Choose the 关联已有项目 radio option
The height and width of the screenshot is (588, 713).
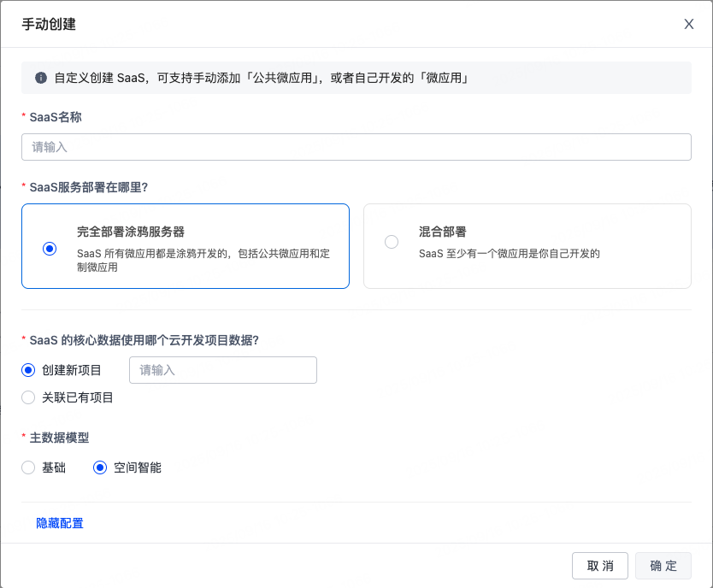(x=28, y=397)
